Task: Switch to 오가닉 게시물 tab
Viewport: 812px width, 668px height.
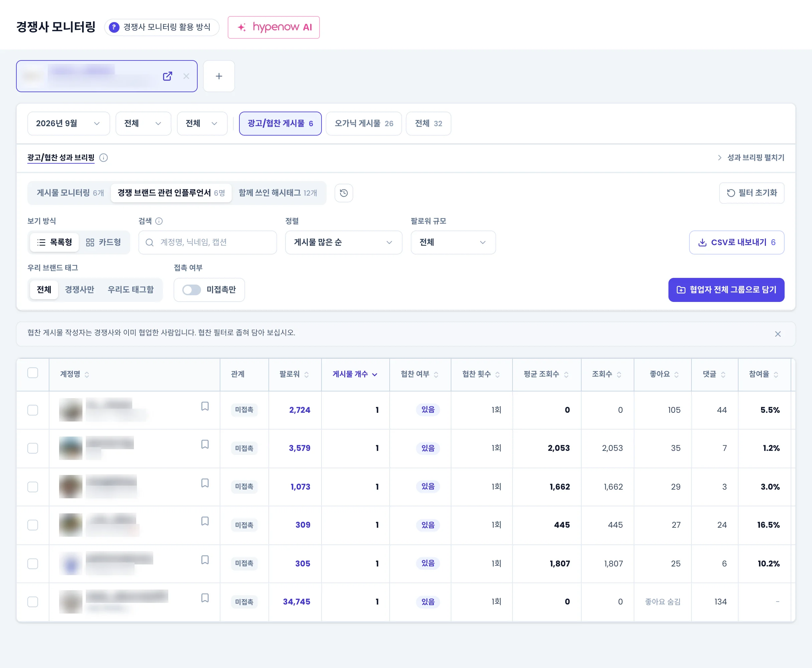Action: click(364, 124)
